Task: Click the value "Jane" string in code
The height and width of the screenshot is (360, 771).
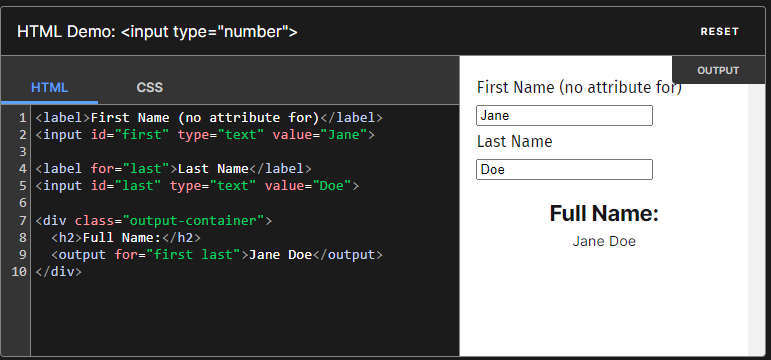Action: pyautogui.click(x=343, y=135)
